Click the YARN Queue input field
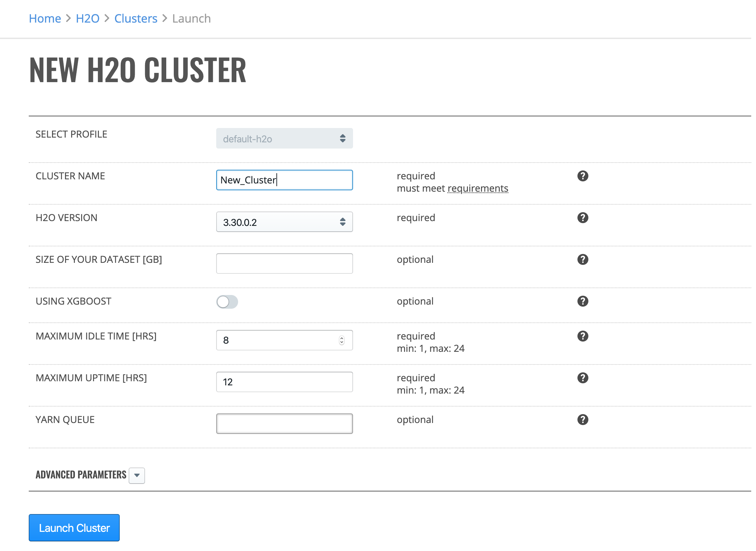756x551 pixels. coord(284,424)
